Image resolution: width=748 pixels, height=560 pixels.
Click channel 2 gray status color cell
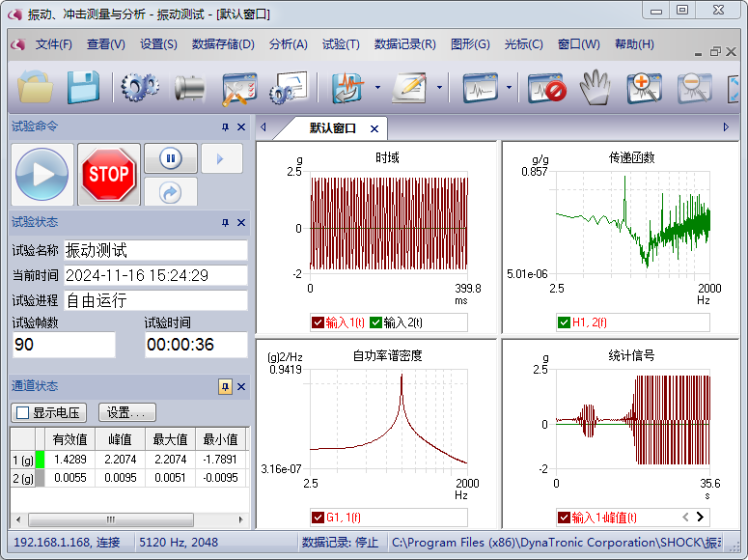point(41,478)
